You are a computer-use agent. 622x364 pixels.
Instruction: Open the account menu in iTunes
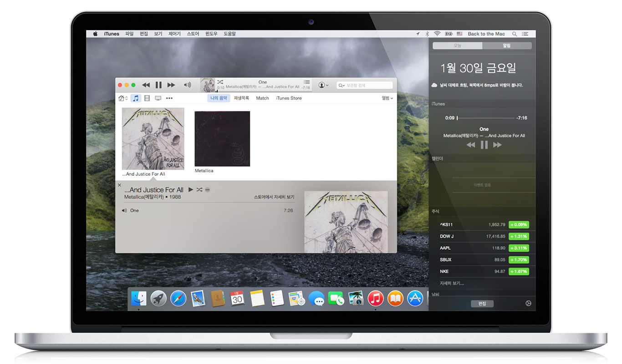(x=323, y=85)
